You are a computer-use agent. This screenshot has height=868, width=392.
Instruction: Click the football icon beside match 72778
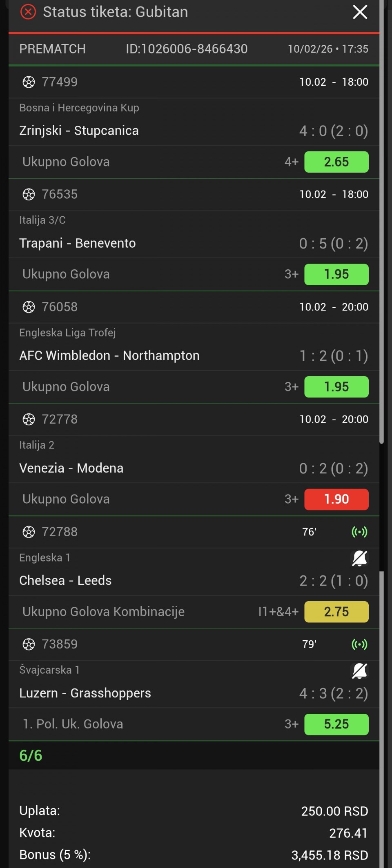pyautogui.click(x=29, y=419)
